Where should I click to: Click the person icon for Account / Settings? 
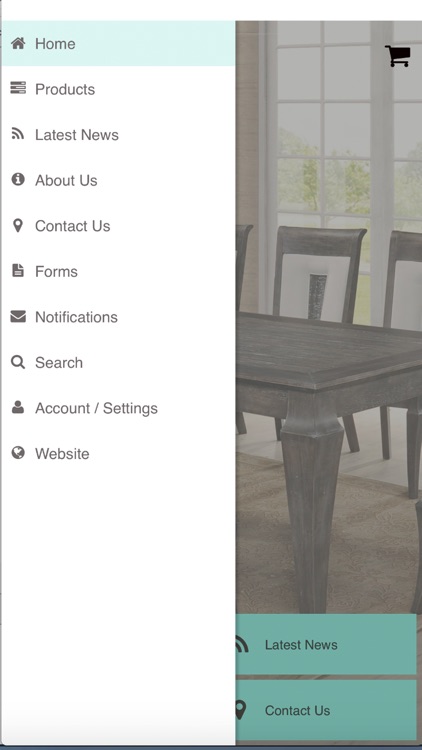tap(18, 407)
